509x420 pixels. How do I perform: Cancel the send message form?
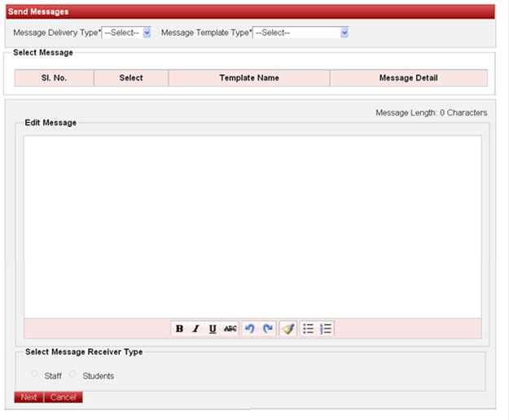coord(63,397)
